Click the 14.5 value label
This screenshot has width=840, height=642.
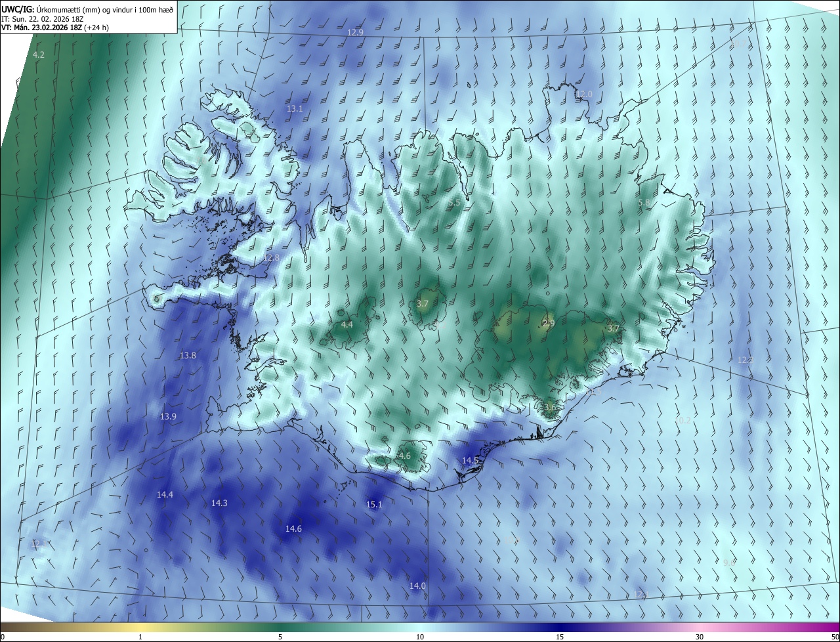(471, 461)
